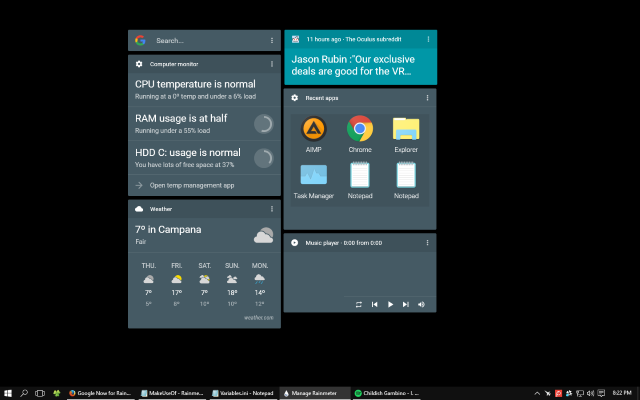Select Monday's rainy forecast icon
Image resolution: width=640 pixels, height=400 pixels.
click(260, 279)
